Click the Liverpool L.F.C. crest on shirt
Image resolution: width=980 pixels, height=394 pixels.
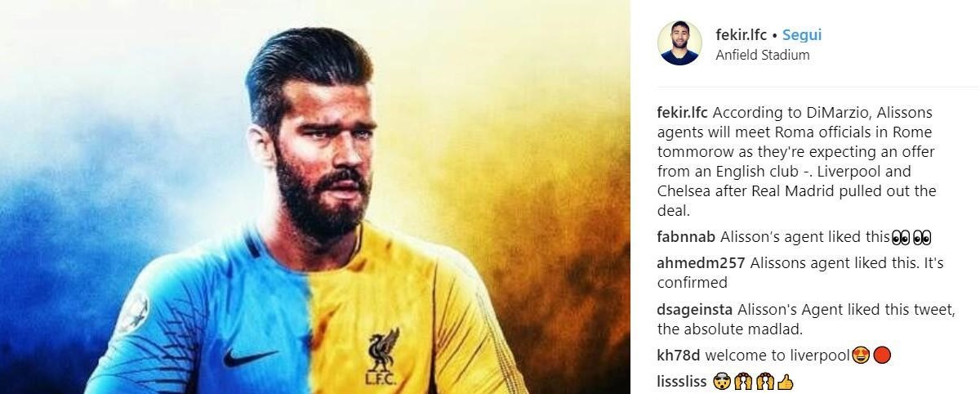[382, 356]
